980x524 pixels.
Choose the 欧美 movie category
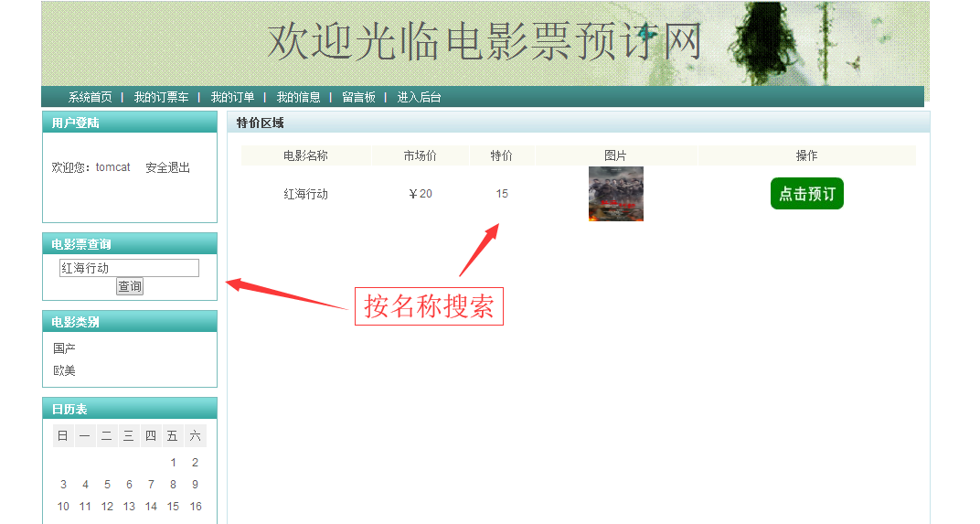point(64,370)
